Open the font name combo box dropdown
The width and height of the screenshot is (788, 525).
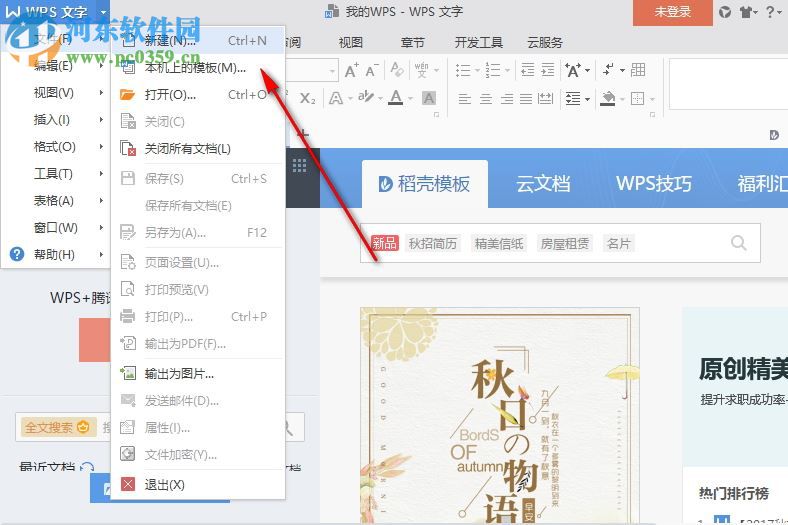[x=332, y=70]
